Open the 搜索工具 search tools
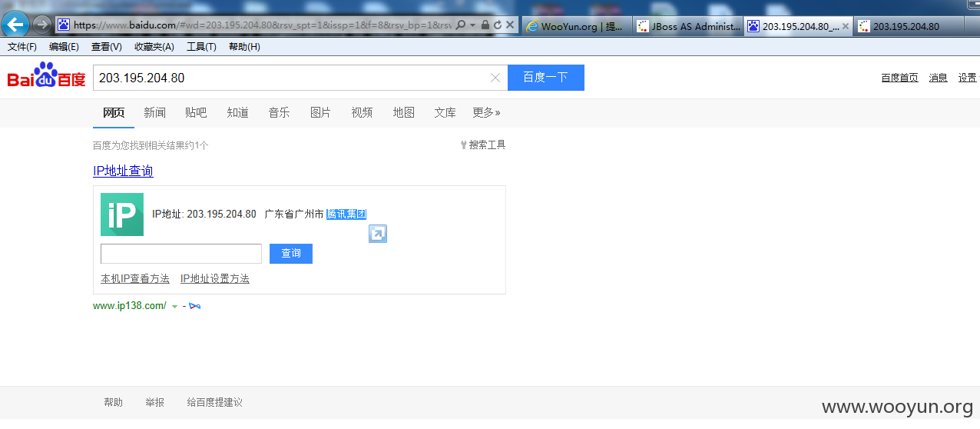This screenshot has width=980, height=429. (483, 145)
